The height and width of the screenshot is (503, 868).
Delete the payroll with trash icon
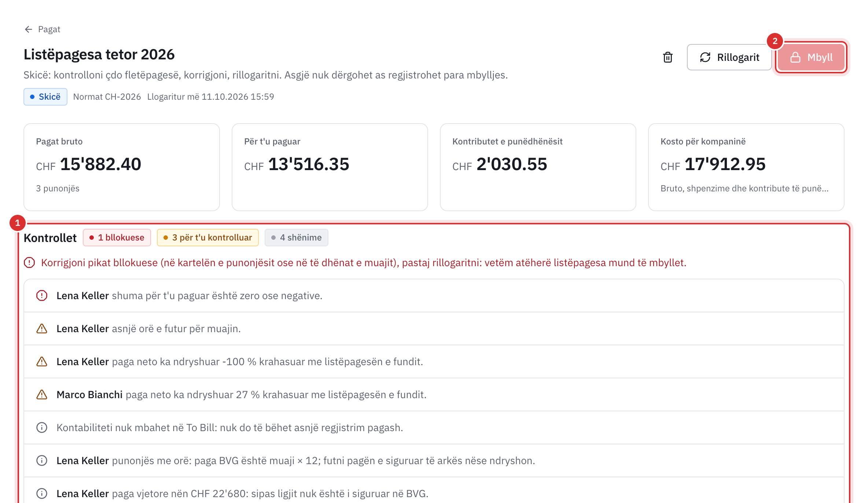click(x=668, y=57)
